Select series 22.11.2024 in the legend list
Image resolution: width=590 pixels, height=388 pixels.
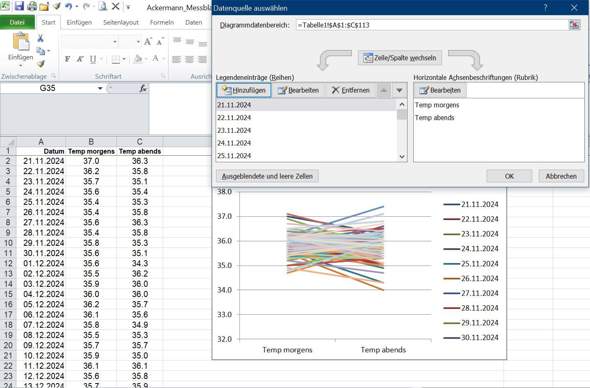[x=306, y=118]
